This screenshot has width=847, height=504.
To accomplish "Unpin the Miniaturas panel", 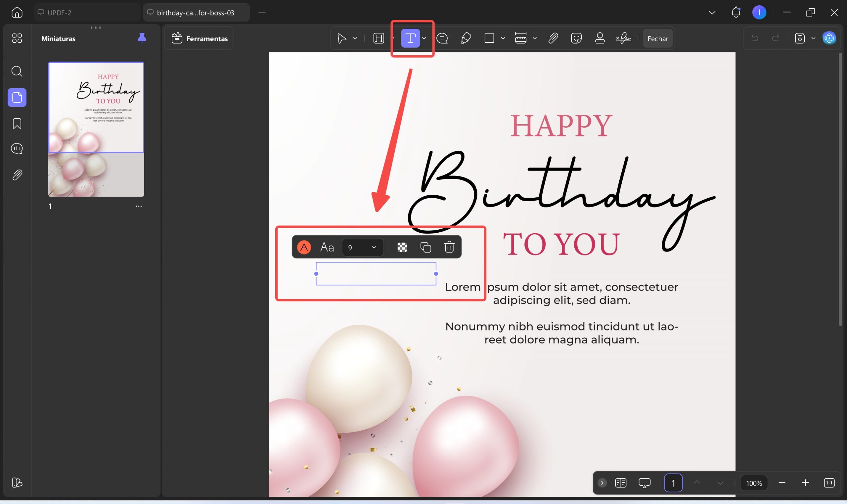I will click(x=142, y=38).
